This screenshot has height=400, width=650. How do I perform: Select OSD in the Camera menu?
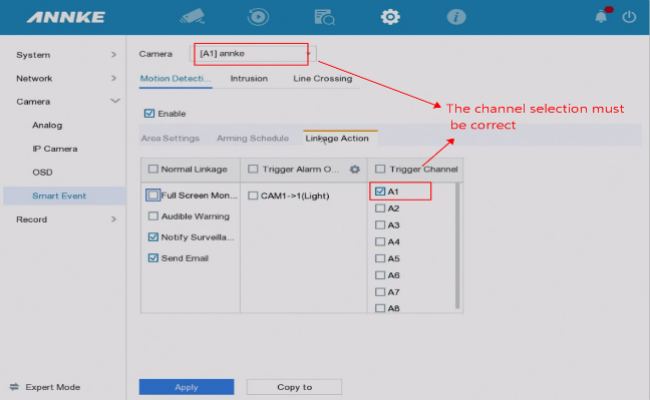point(42,172)
